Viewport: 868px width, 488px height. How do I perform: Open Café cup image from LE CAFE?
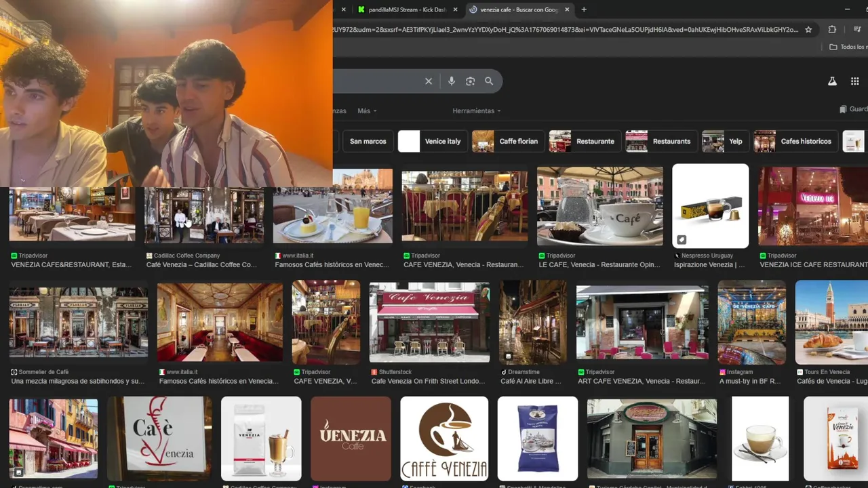[x=599, y=206]
